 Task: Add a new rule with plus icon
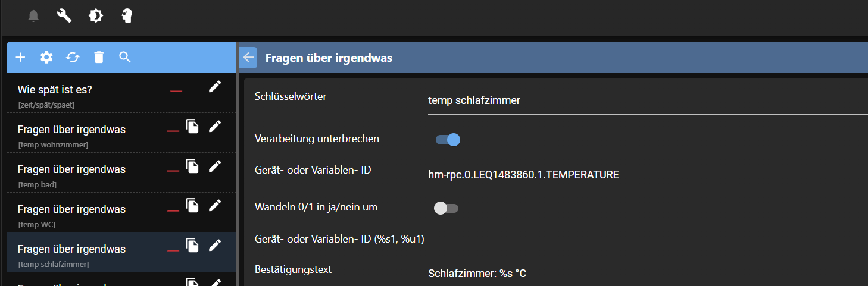pyautogui.click(x=20, y=57)
